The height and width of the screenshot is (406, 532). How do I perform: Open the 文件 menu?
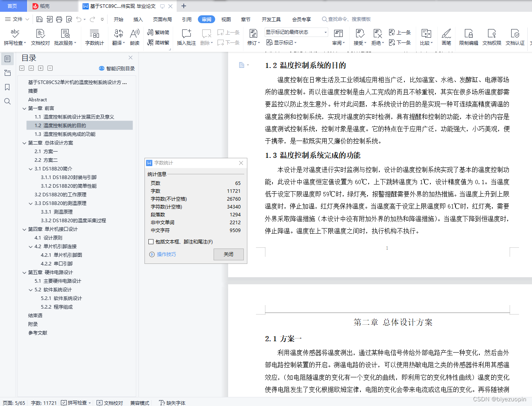[17, 19]
